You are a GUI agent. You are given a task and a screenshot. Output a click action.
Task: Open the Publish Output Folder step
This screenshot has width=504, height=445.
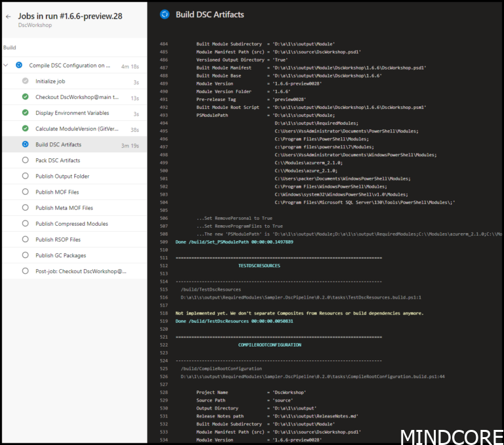62,176
